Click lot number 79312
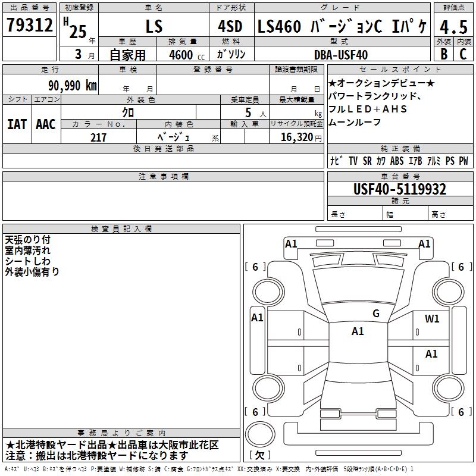This screenshot has width=476, height=476. point(29,25)
